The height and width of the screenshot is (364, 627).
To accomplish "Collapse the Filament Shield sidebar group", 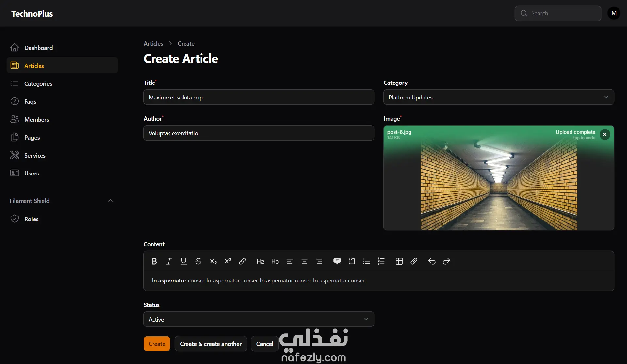I will point(110,201).
